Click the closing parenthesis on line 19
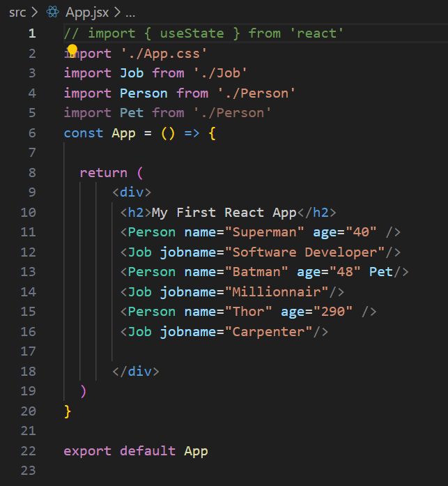 pyautogui.click(x=83, y=391)
